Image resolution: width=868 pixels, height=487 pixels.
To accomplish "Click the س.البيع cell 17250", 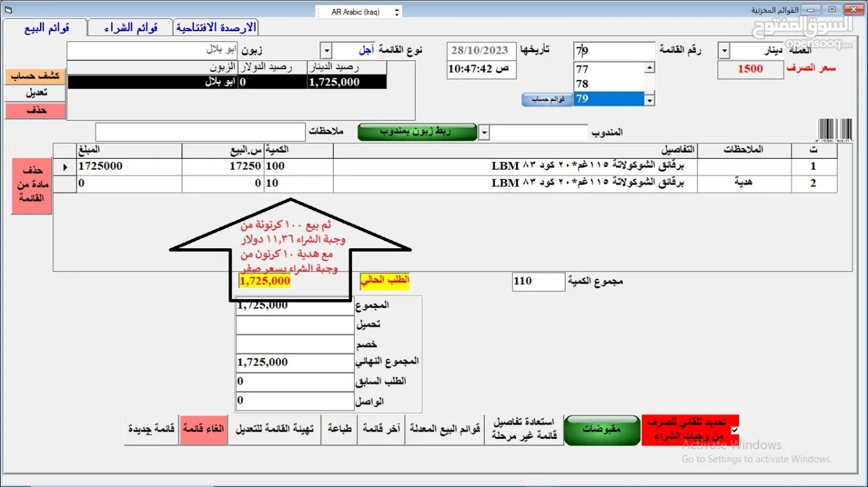I will [x=223, y=166].
